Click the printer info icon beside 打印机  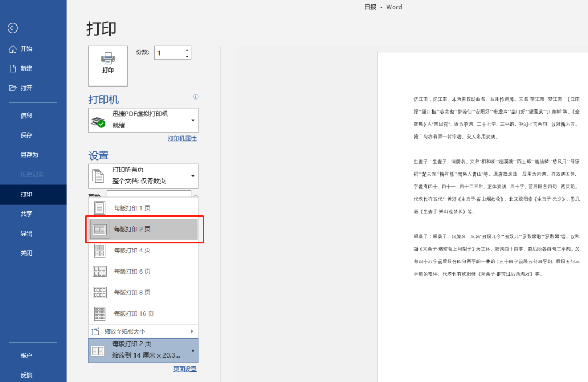tap(195, 97)
